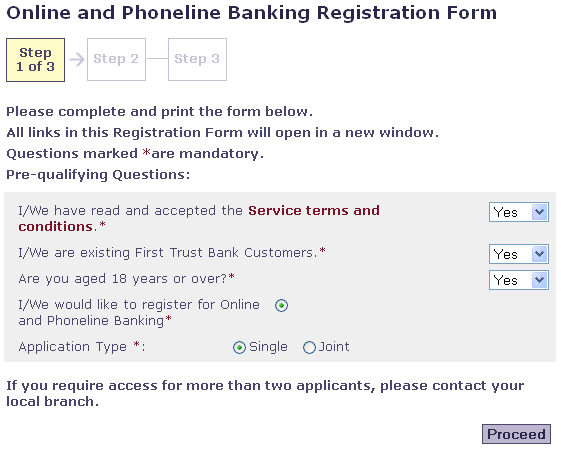The height and width of the screenshot is (457, 561).
Task: Click the Step 2 box
Action: coord(116,59)
